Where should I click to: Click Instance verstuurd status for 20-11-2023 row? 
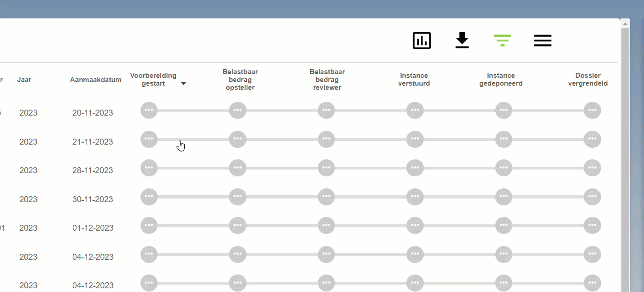point(415,111)
